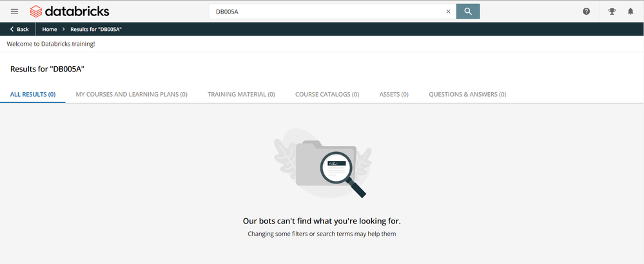Click the empty-results folder illustration

pyautogui.click(x=322, y=163)
